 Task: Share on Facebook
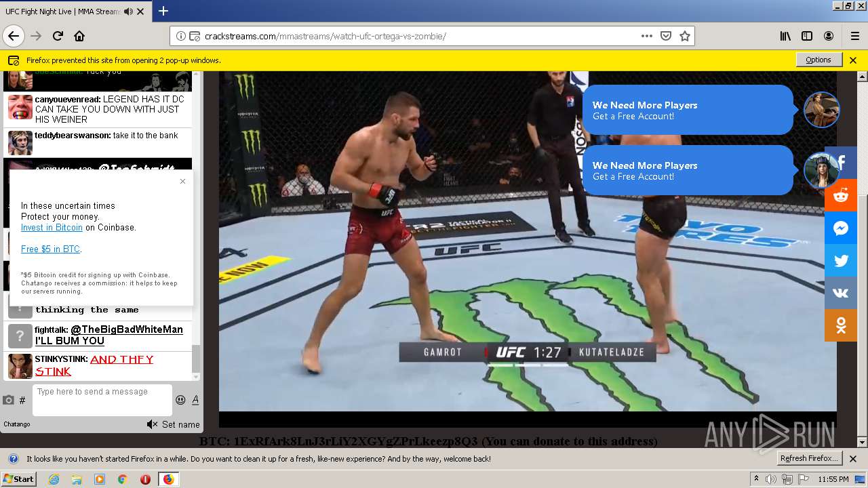click(x=842, y=163)
